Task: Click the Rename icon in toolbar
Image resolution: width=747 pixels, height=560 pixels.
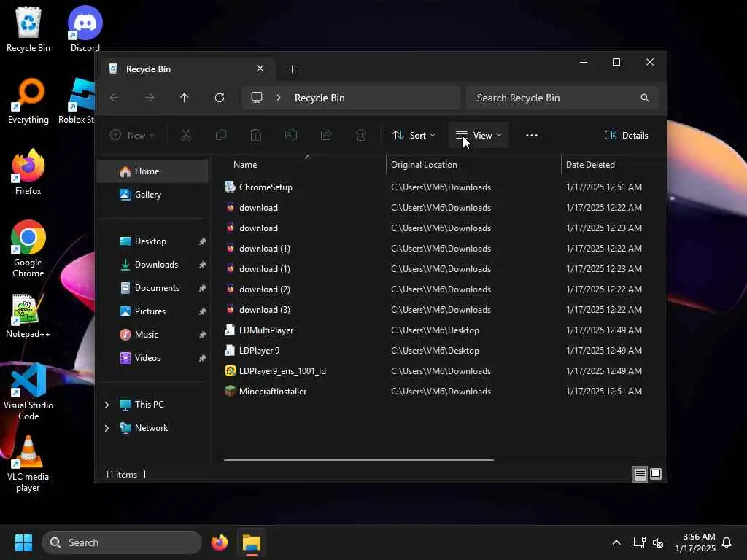Action: (291, 135)
